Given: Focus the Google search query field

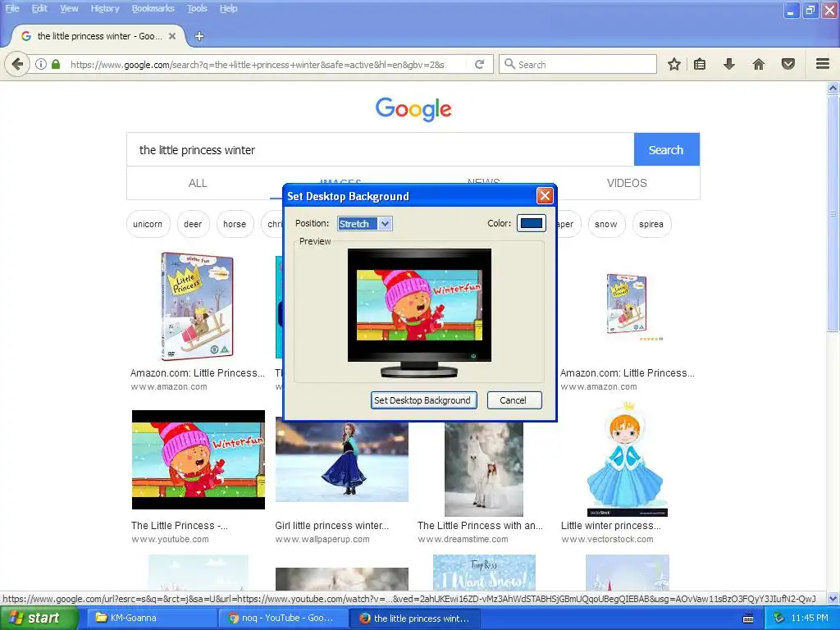Looking at the screenshot, I should pyautogui.click(x=381, y=149).
